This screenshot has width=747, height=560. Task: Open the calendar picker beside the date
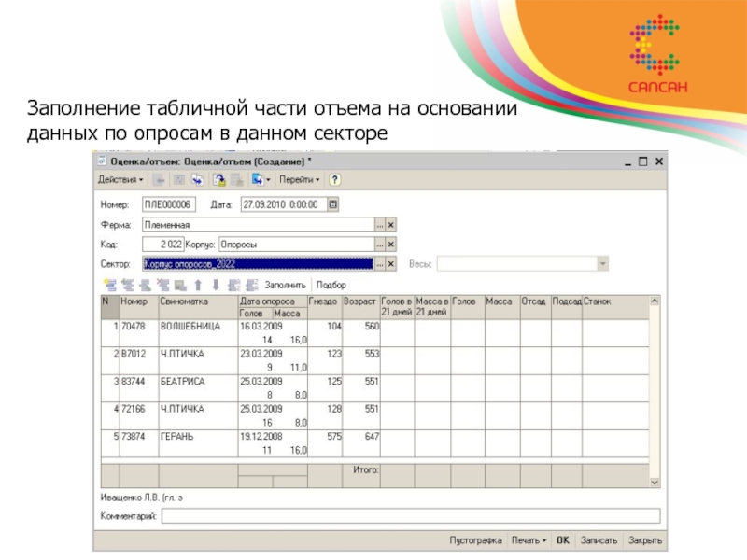pos(333,204)
